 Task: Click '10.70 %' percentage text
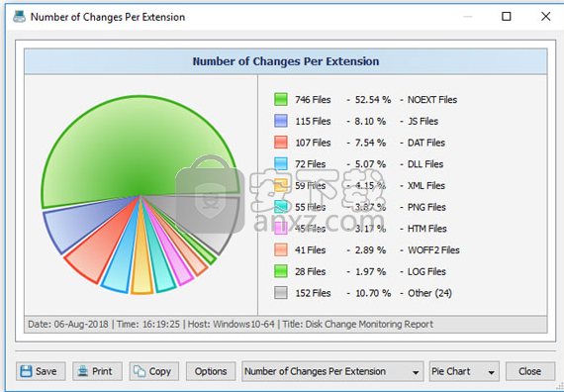click(373, 293)
